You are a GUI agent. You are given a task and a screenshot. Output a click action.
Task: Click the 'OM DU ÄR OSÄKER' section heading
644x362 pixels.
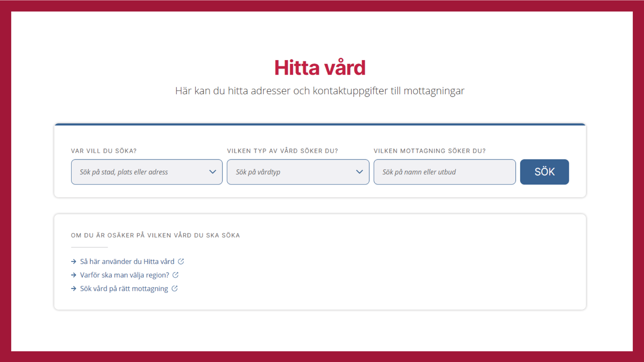pos(155,235)
